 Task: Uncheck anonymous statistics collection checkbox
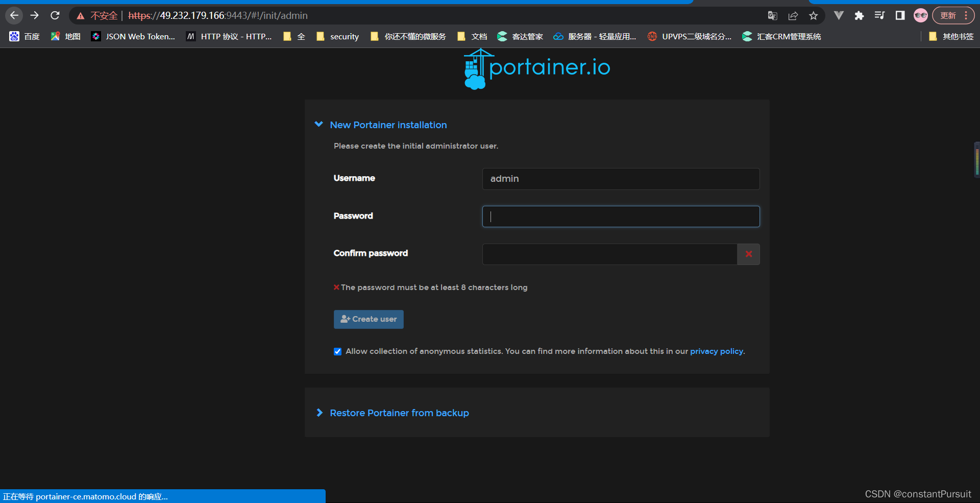click(337, 351)
